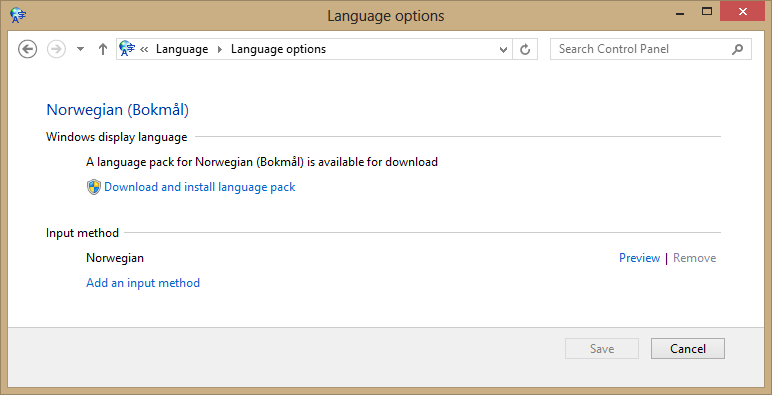Cancel the language options changes
Screen dimensions: 772x395
click(x=688, y=349)
